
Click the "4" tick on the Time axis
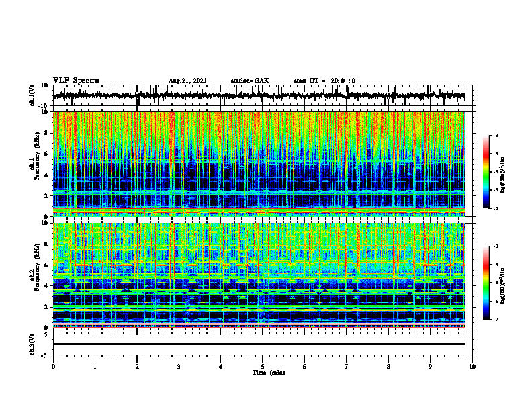pos(221,367)
